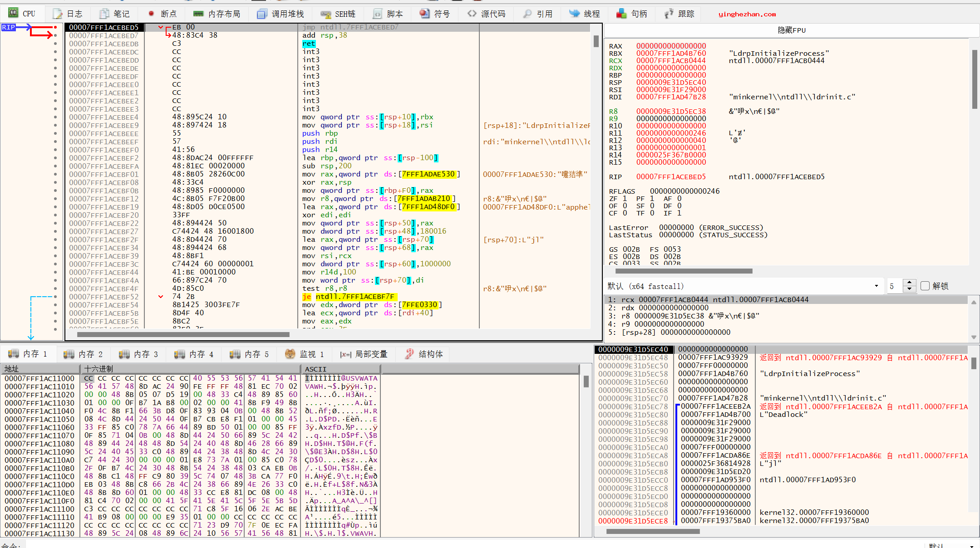
Task: Click the 脚本 script tab icon
Action: click(x=378, y=14)
